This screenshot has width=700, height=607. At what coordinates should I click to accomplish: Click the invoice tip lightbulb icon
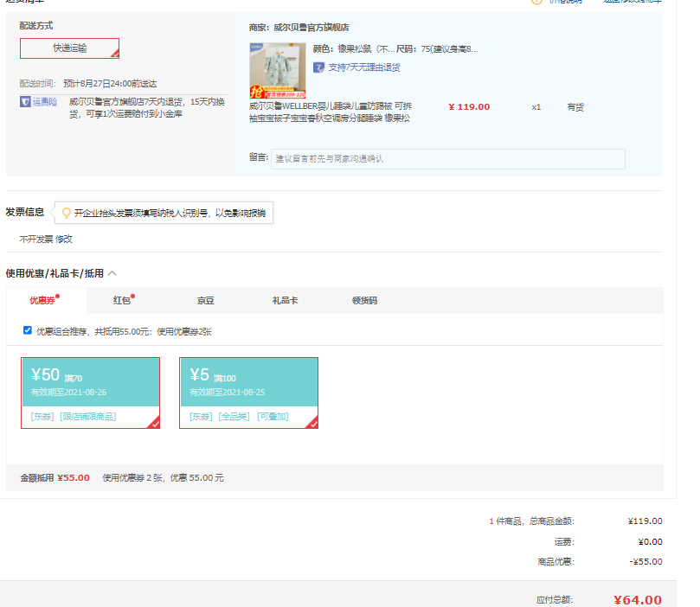pos(66,213)
